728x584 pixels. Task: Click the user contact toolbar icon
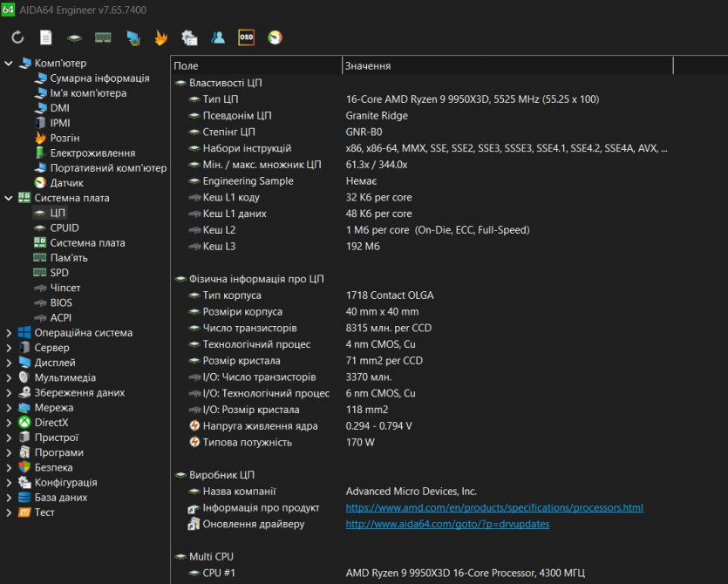218,37
